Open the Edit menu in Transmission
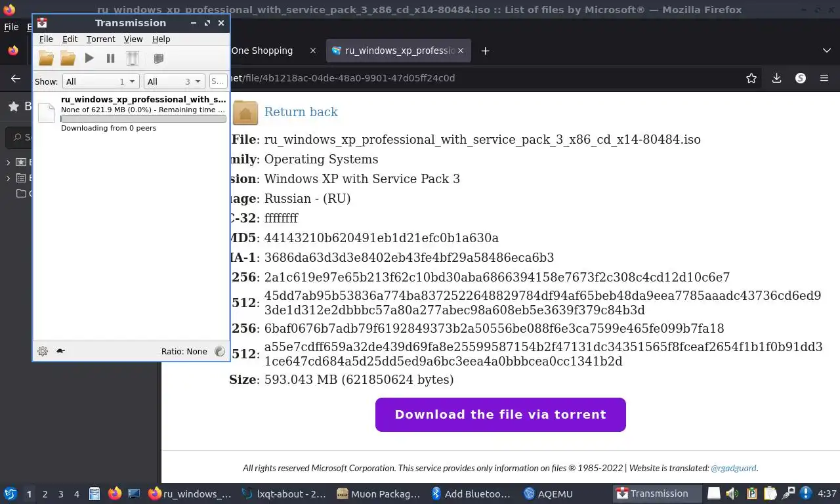Screen dimensions: 840x504 (x=70, y=39)
